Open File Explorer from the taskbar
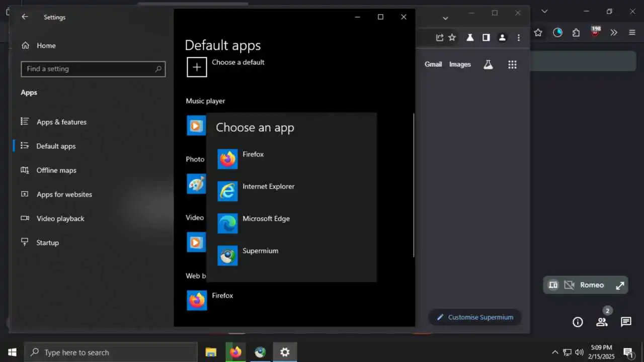This screenshot has height=362, width=644. coord(211,352)
